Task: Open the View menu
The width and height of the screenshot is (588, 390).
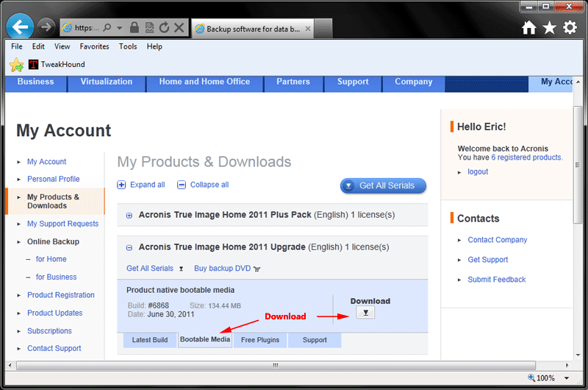Action: pyautogui.click(x=62, y=46)
